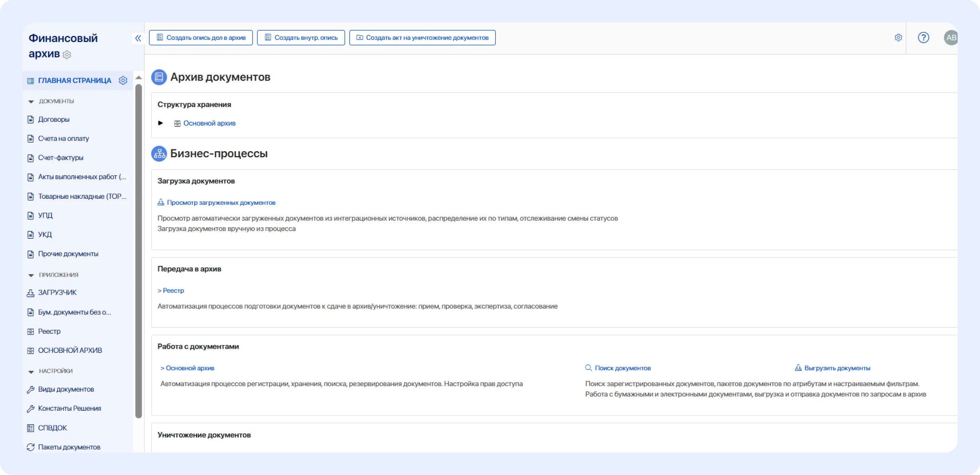Open the AB user avatar
980x475 pixels.
pyautogui.click(x=950, y=38)
